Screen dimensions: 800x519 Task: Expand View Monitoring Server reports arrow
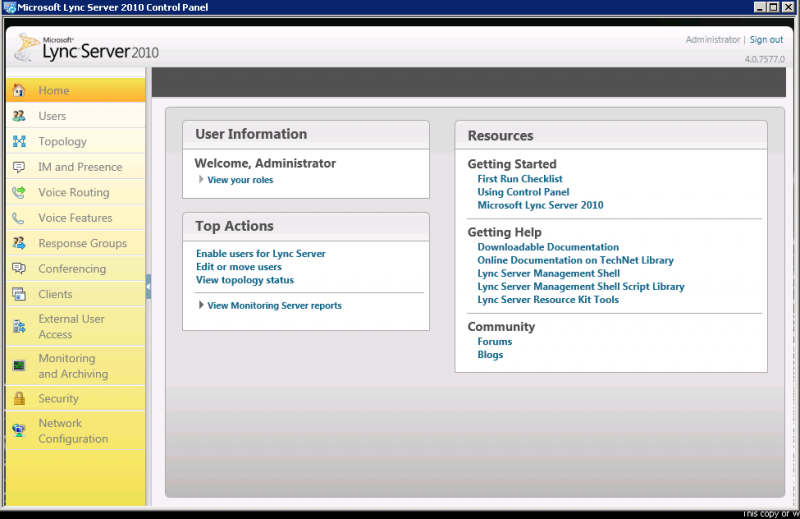[x=201, y=305]
